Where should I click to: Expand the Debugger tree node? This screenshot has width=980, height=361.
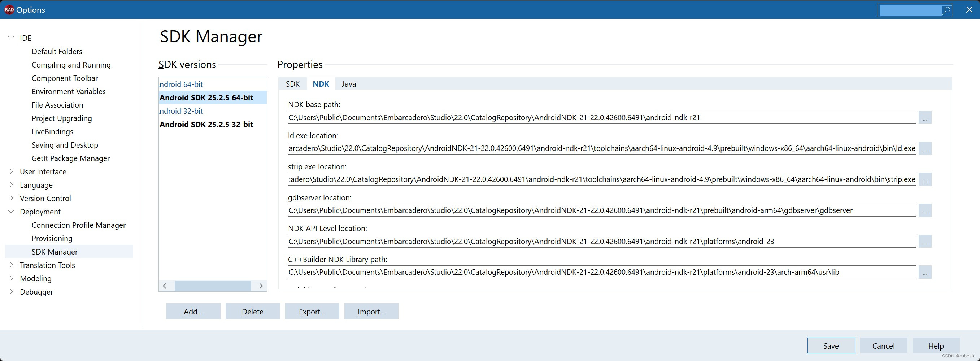pos(12,291)
